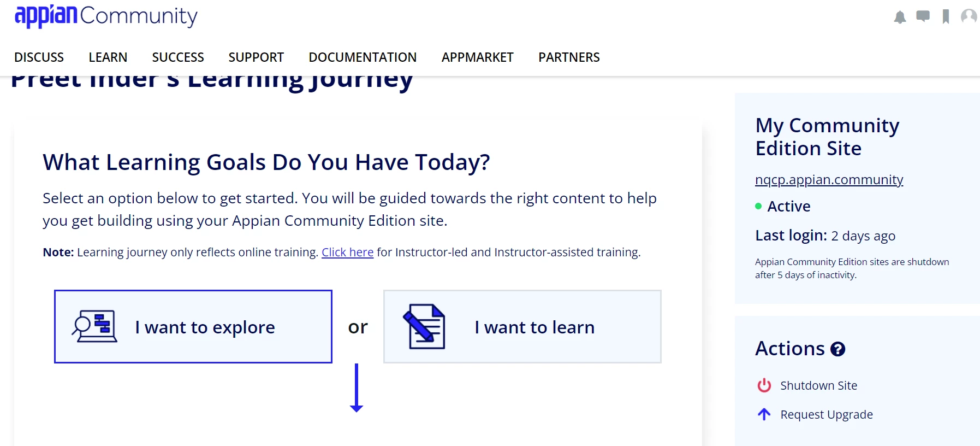The height and width of the screenshot is (446, 980).
Task: Open the APPMARKET menu item
Action: [478, 57]
